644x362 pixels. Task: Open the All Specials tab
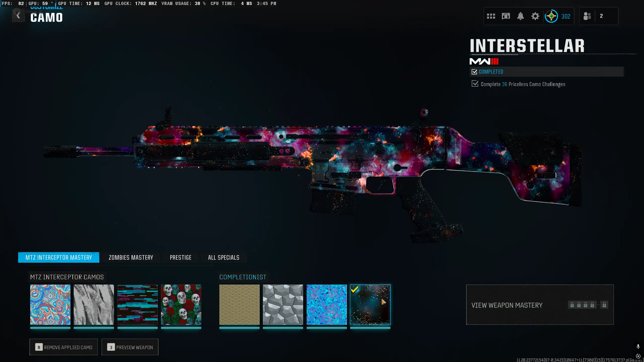point(224,257)
